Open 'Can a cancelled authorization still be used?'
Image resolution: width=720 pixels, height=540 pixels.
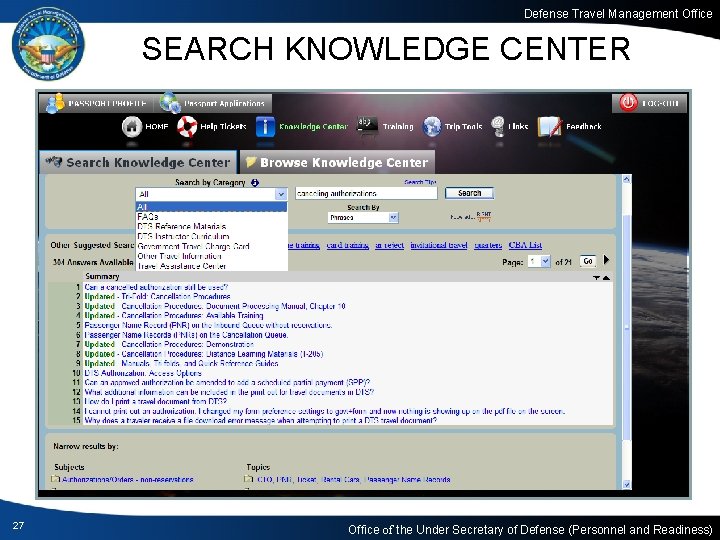pyautogui.click(x=156, y=287)
